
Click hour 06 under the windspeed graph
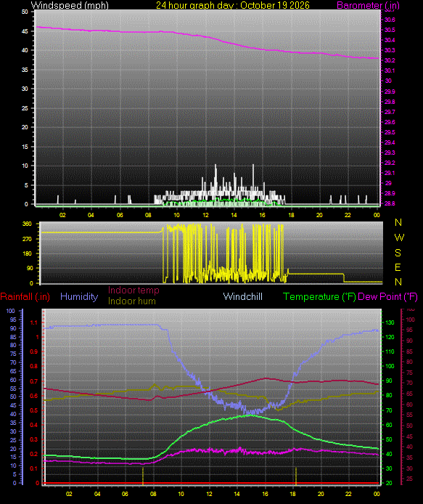click(120, 215)
